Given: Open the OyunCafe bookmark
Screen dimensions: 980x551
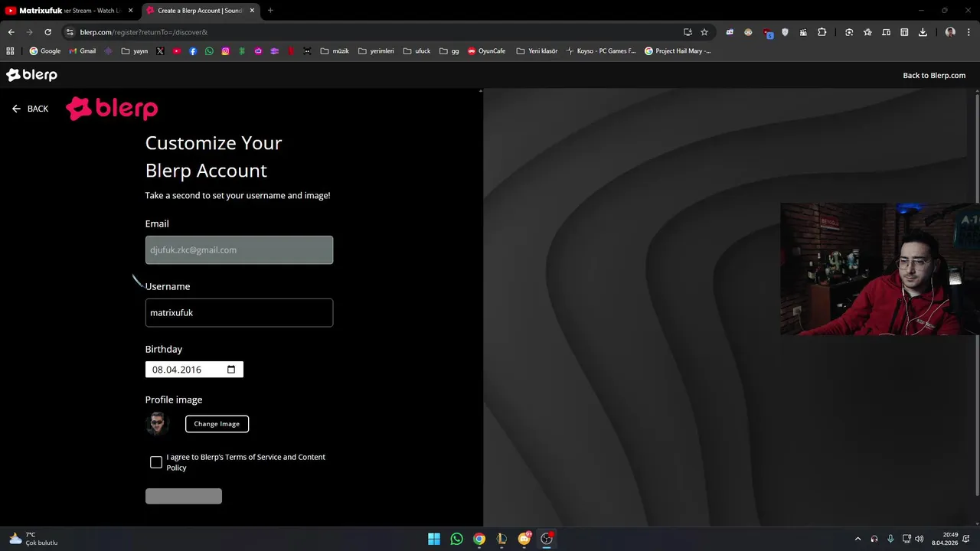Looking at the screenshot, I should tap(487, 51).
